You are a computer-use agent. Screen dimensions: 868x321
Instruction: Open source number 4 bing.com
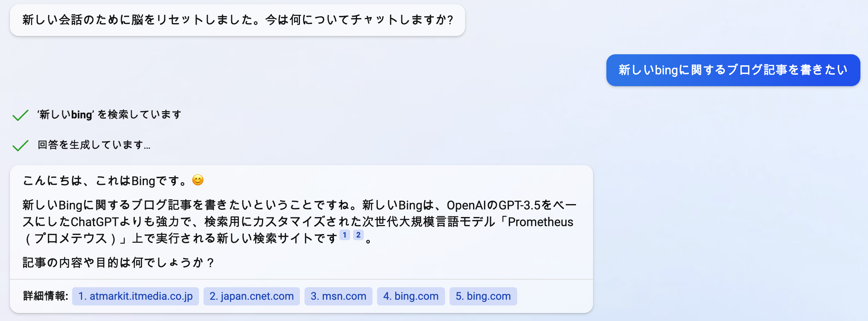[410, 296]
